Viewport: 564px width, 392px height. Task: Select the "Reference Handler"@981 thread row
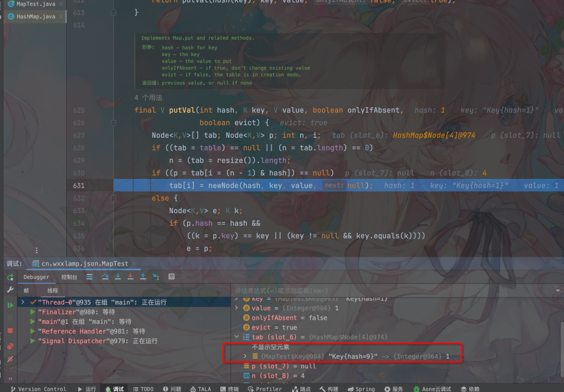(123, 331)
